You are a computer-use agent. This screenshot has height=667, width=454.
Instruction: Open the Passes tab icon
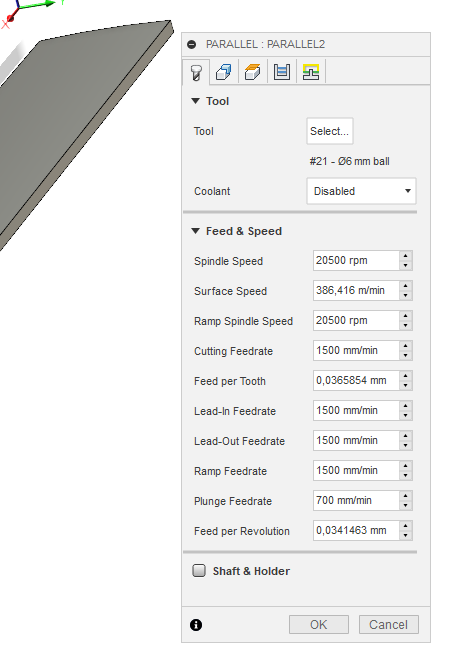(282, 72)
